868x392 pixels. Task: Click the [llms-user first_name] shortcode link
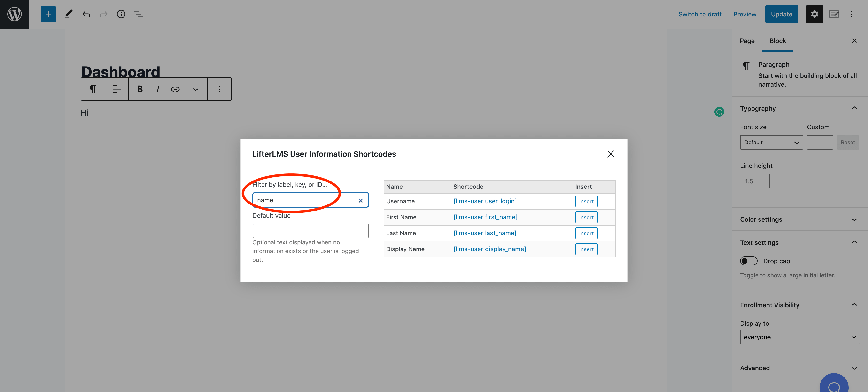point(486,217)
